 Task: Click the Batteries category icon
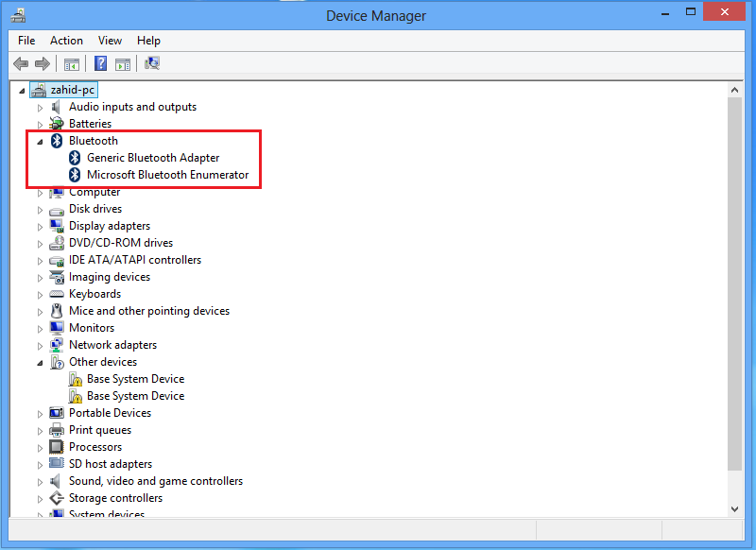(x=57, y=124)
